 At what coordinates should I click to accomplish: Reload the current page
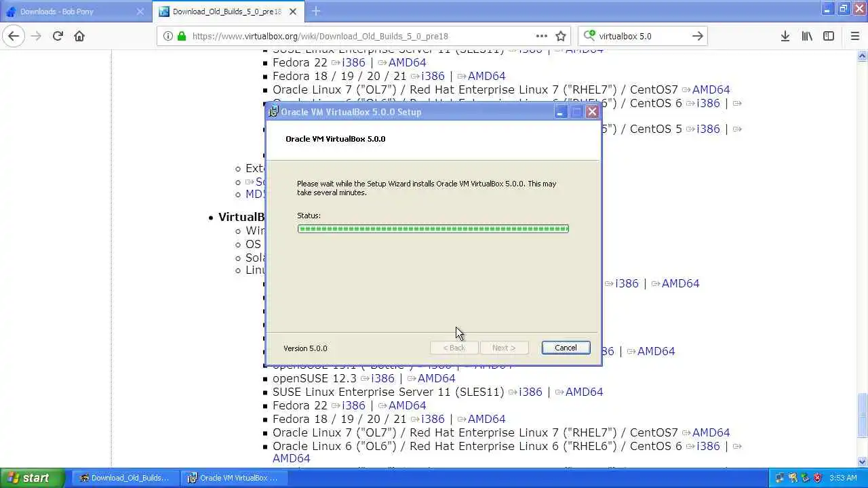[58, 36]
